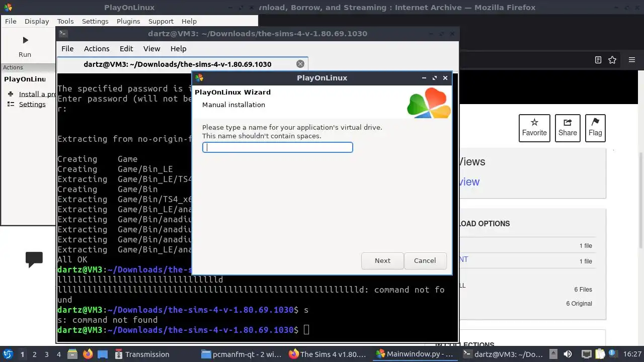Click the PlayOnLinux dialog title bar icon
Screen dimensions: 644x362
(x=199, y=77)
